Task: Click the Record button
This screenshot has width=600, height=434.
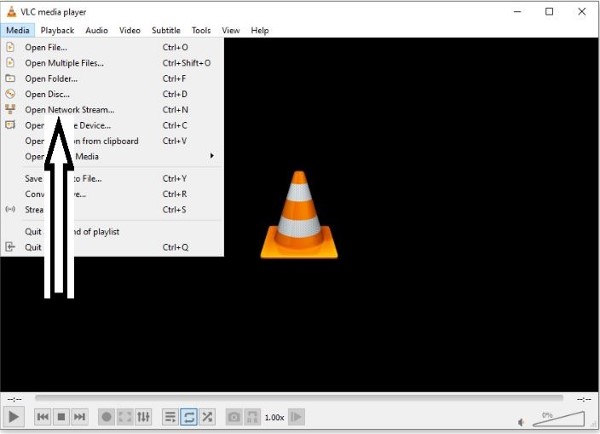Action: (x=107, y=416)
